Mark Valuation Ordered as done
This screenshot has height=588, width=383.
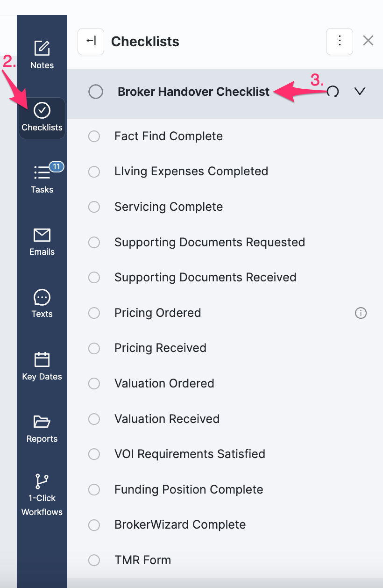[x=94, y=384]
